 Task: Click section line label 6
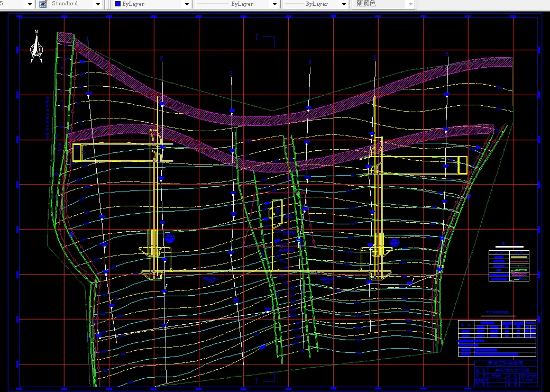pos(447,54)
